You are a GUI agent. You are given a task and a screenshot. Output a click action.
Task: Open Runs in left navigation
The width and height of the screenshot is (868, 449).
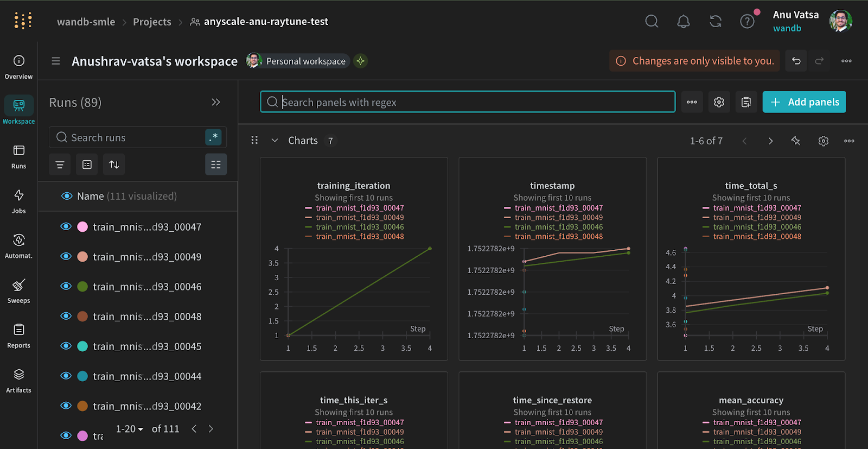(18, 156)
